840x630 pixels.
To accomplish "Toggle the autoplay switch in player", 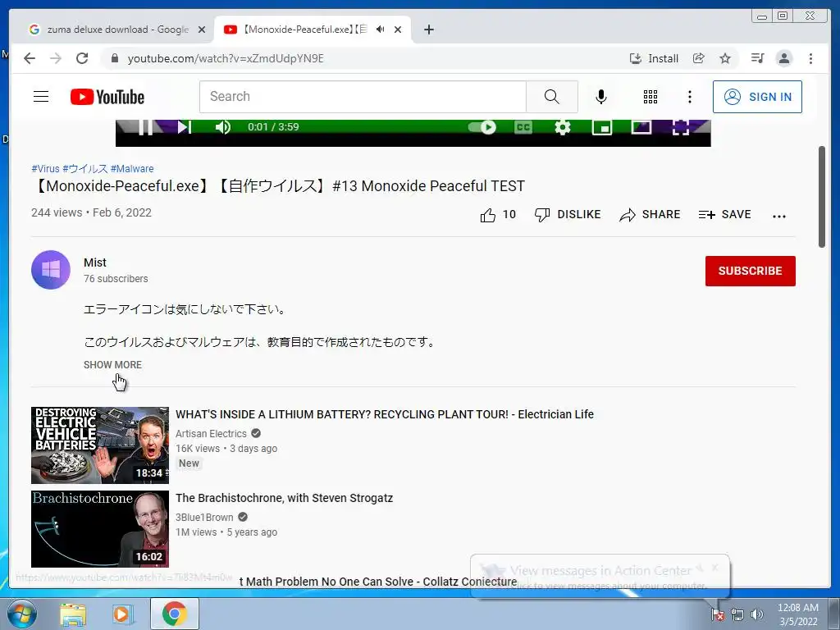I will 482,127.
